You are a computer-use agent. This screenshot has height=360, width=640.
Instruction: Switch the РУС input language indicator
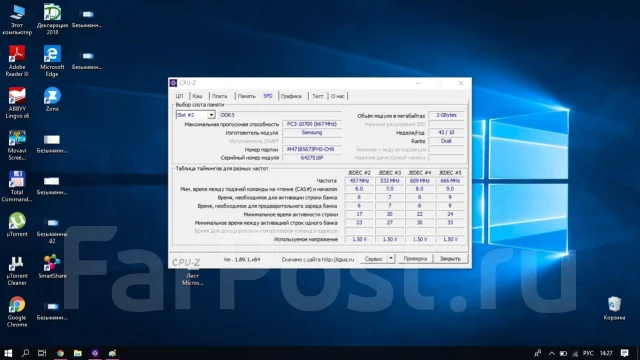(588, 353)
